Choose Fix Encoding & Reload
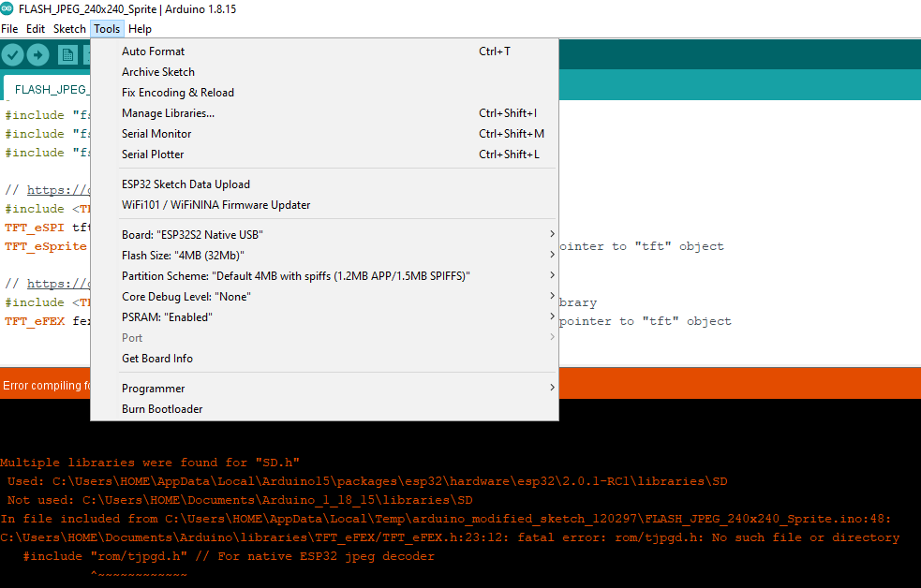921x588 pixels. click(x=324, y=92)
